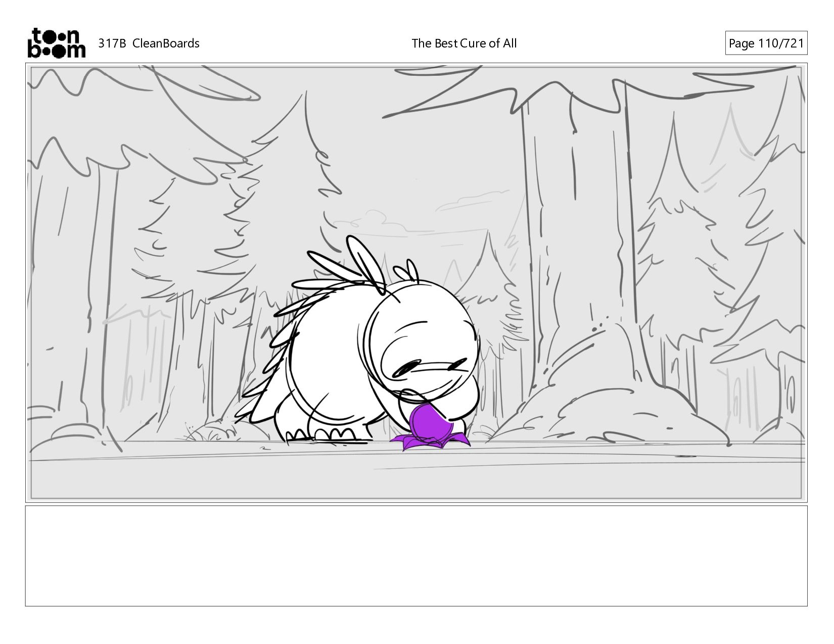The width and height of the screenshot is (834, 644).
Task: Click the purple flower in the drawing
Action: (430, 427)
